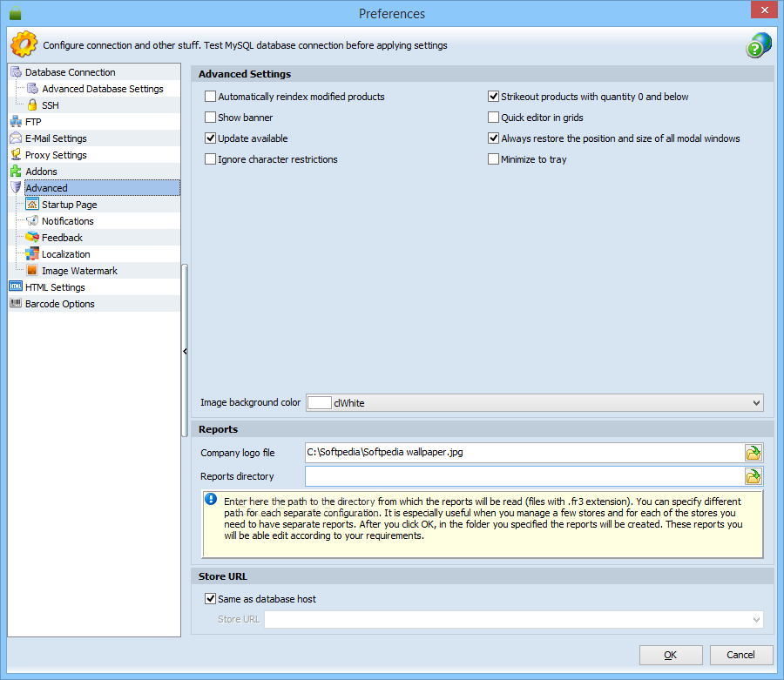Viewport: 784px width, 680px height.
Task: Go to Notifications settings
Action: [x=67, y=220]
